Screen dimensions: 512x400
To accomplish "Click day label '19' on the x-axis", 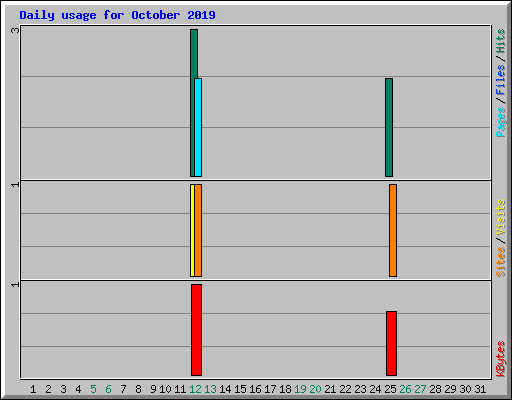I will 300,389.
